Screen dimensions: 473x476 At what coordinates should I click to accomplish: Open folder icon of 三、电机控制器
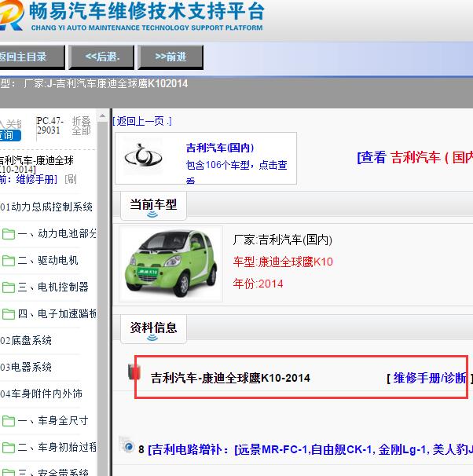click(9, 287)
